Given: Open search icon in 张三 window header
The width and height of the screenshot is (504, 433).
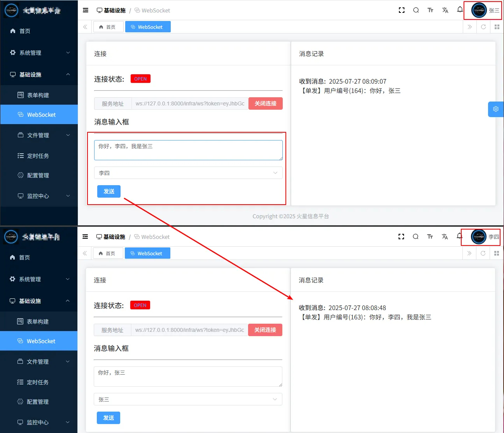Looking at the screenshot, I should (416, 11).
